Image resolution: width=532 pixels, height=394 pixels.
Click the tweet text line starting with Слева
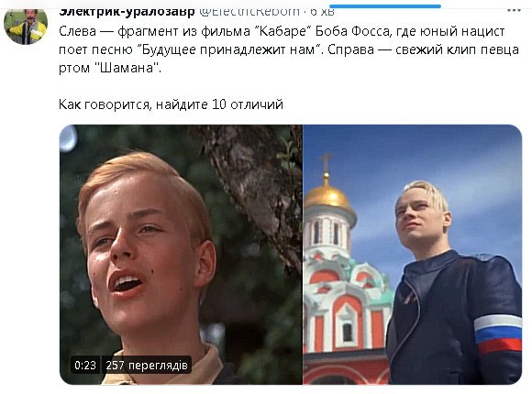(x=282, y=31)
